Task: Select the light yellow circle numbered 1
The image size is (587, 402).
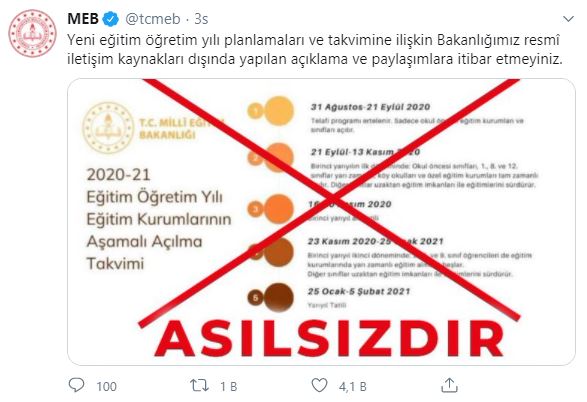Action: (x=256, y=111)
